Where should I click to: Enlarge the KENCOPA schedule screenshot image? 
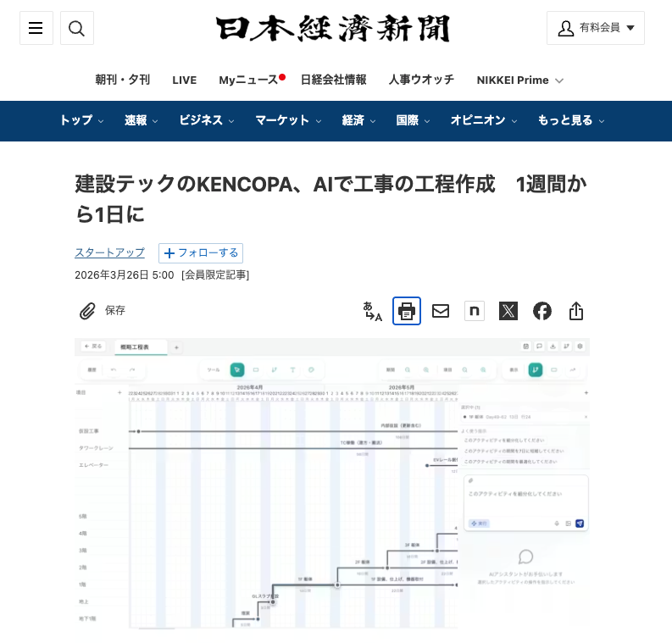click(x=332, y=484)
